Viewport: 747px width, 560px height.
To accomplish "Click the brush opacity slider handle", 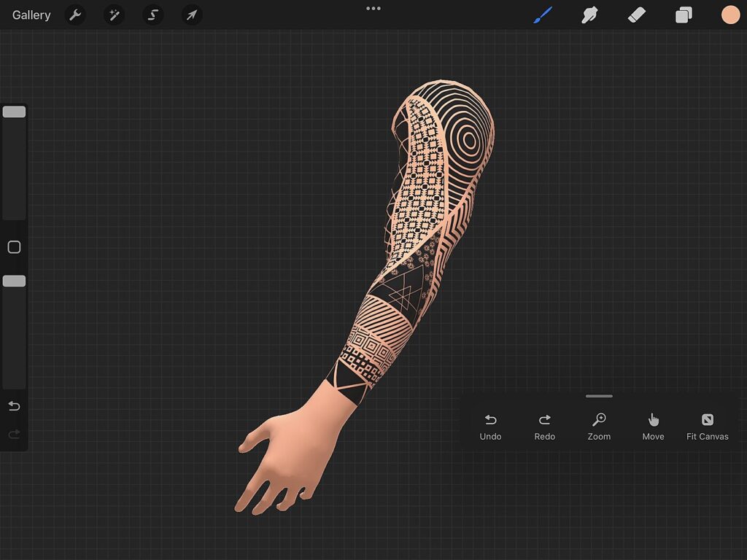I will tap(14, 281).
